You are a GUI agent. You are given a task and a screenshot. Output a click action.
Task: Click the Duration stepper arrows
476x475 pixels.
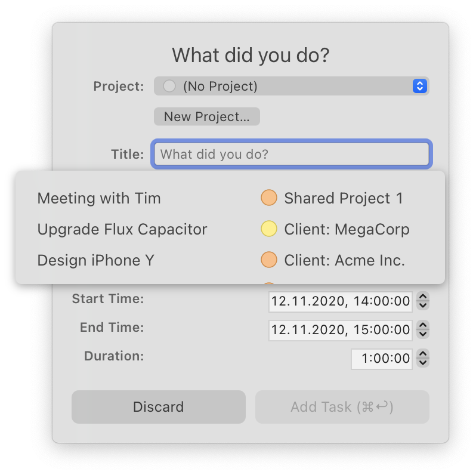click(423, 359)
